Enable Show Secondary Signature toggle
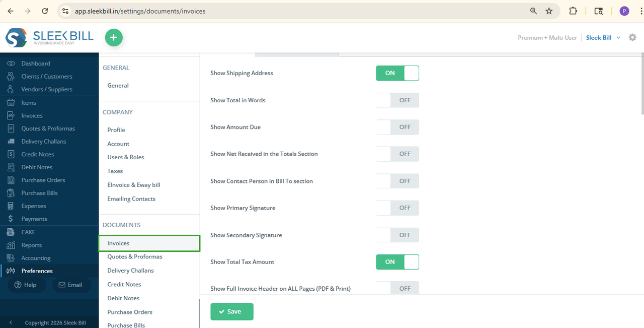Viewport: 644px width, 328px height. 397,235
